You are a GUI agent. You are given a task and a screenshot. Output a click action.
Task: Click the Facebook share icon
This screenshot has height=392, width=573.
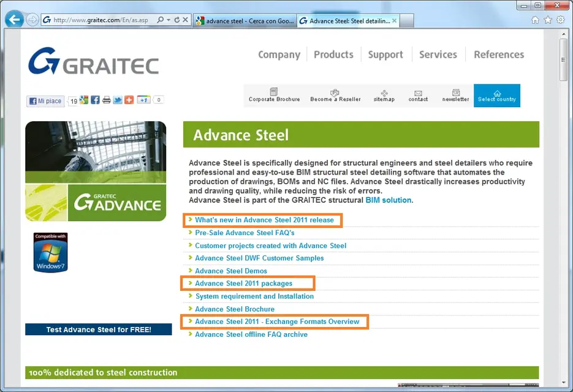(94, 100)
